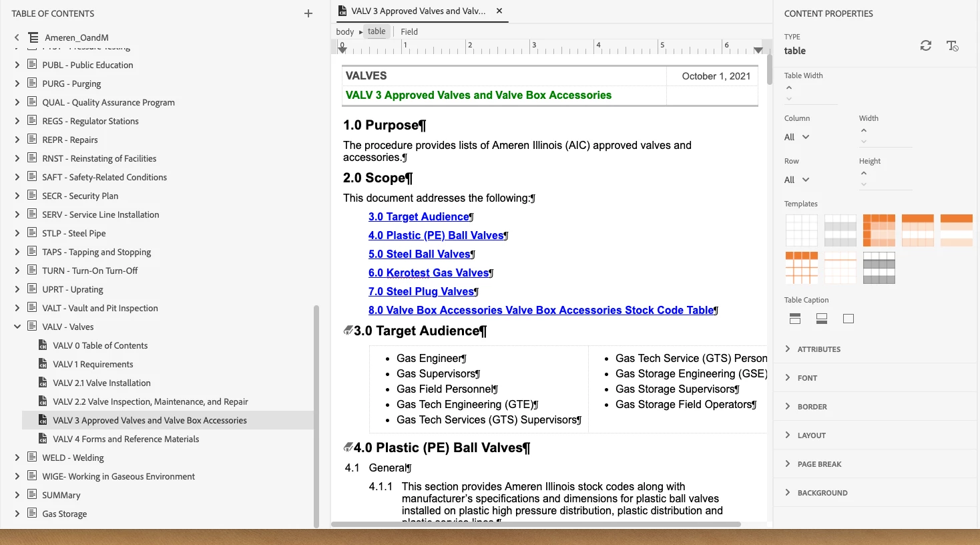Apply the orange outlined grid table template
Image resolution: width=980 pixels, height=545 pixels.
click(802, 268)
